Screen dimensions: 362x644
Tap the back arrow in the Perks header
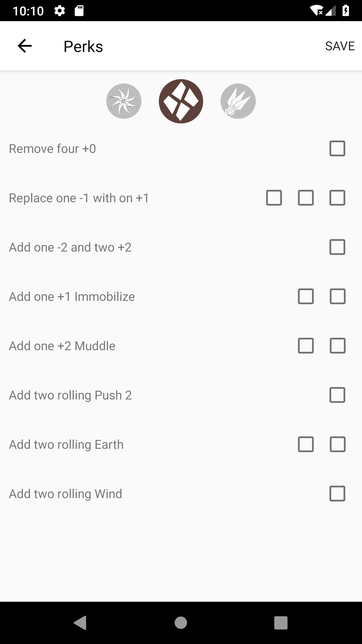coord(24,46)
